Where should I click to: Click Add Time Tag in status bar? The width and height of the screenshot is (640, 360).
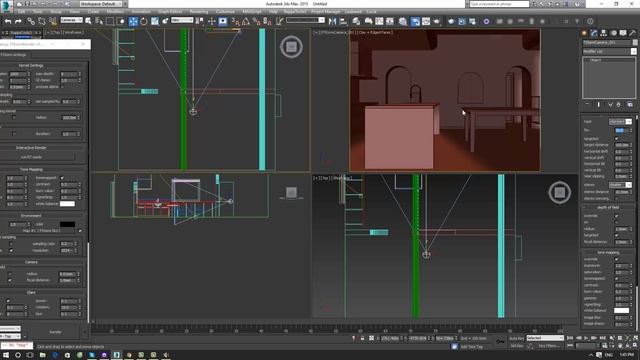(x=473, y=347)
